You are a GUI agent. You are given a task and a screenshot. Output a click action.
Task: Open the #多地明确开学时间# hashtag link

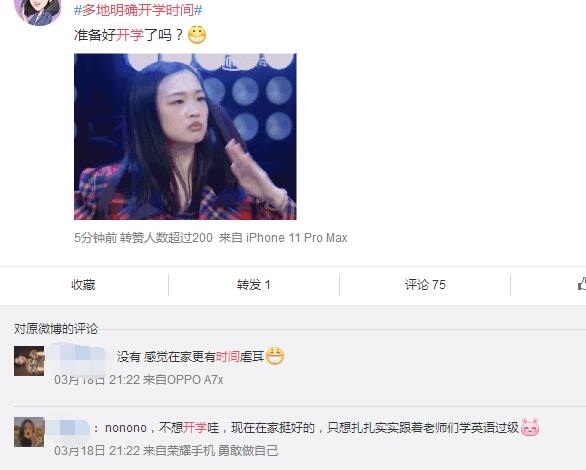[138, 10]
